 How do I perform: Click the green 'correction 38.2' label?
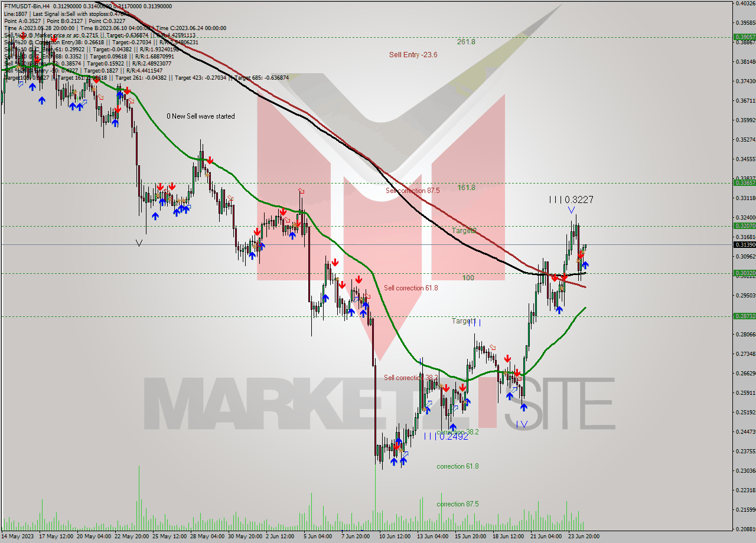[x=458, y=432]
